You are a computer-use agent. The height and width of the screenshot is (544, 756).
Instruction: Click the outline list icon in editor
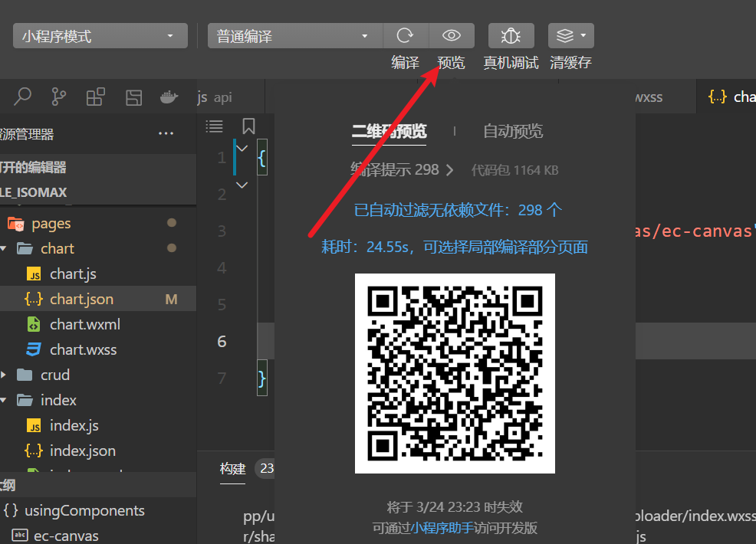pyautogui.click(x=214, y=126)
